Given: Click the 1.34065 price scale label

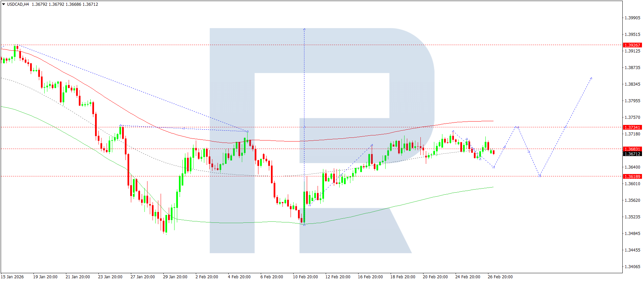Looking at the screenshot, I should (632, 267).
